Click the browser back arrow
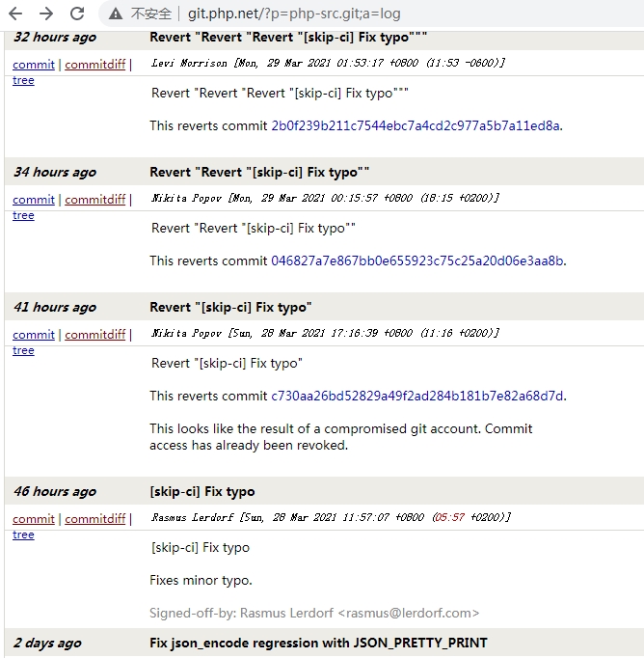Viewport: 644px width, 658px height. click(15, 14)
